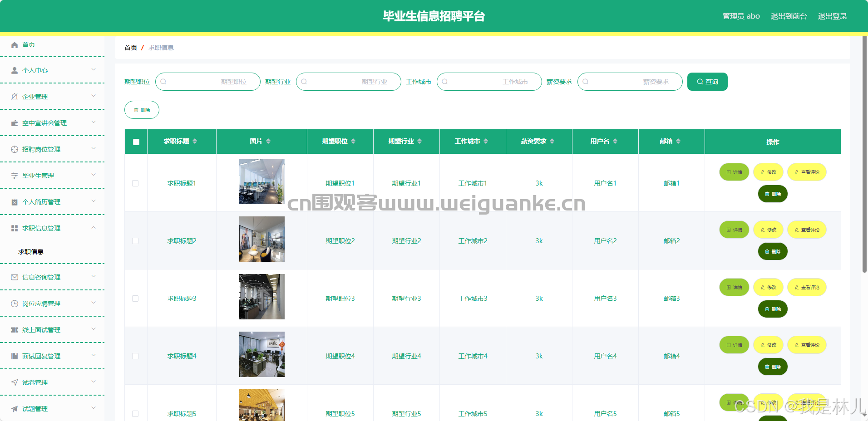This screenshot has height=421, width=868.
Task: Click dark 删除 button for 求职标题4 row
Action: (x=773, y=367)
